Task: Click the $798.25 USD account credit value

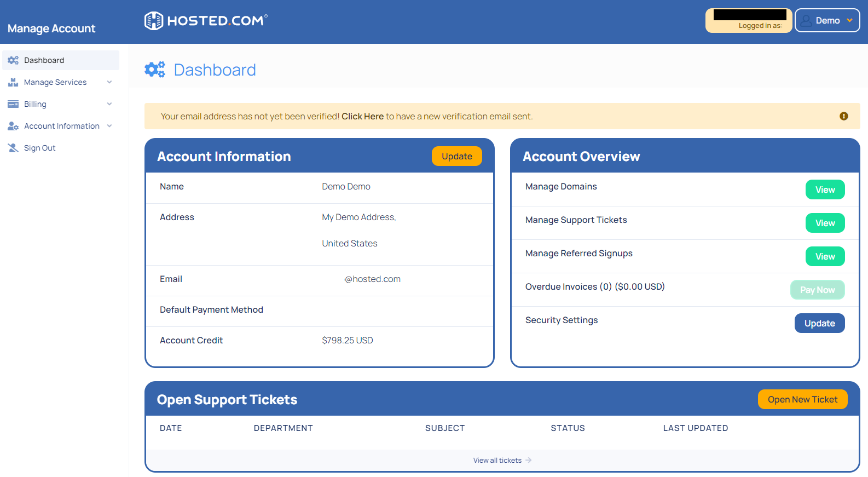Action: [348, 341]
